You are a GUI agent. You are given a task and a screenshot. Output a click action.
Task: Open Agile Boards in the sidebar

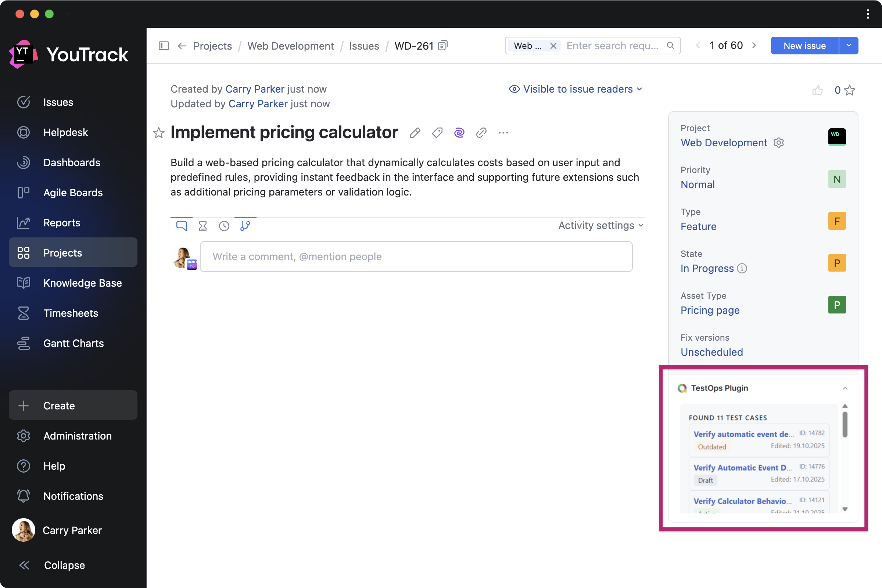73,192
